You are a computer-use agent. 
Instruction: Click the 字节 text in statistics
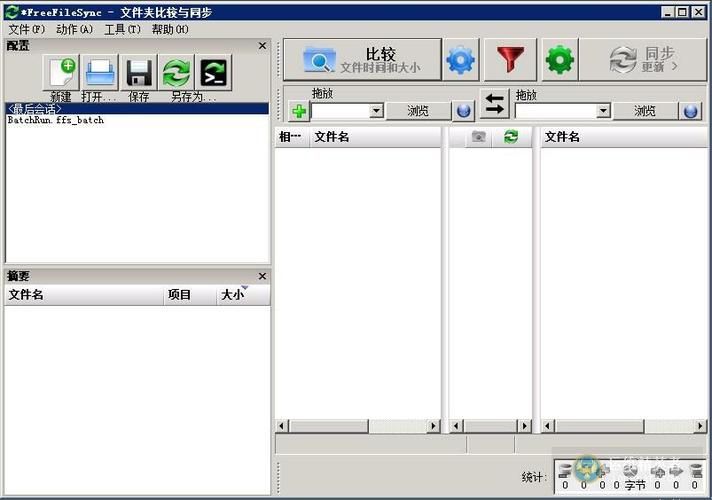[x=635, y=485]
